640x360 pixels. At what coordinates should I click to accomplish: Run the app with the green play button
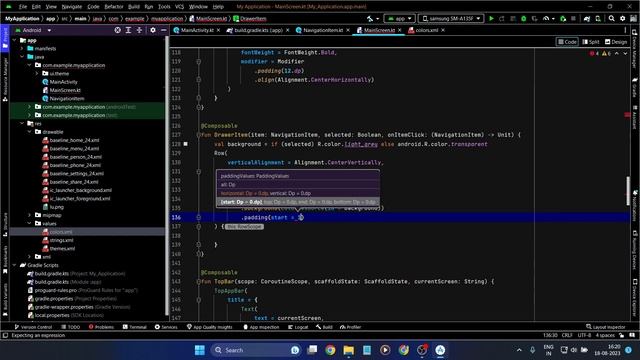pyautogui.click(x=491, y=19)
